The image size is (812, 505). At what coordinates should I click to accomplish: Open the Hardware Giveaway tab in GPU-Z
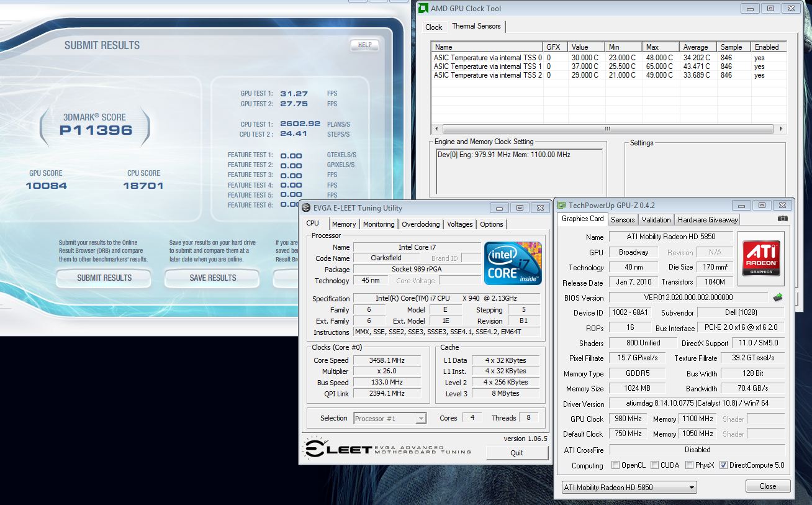click(708, 220)
